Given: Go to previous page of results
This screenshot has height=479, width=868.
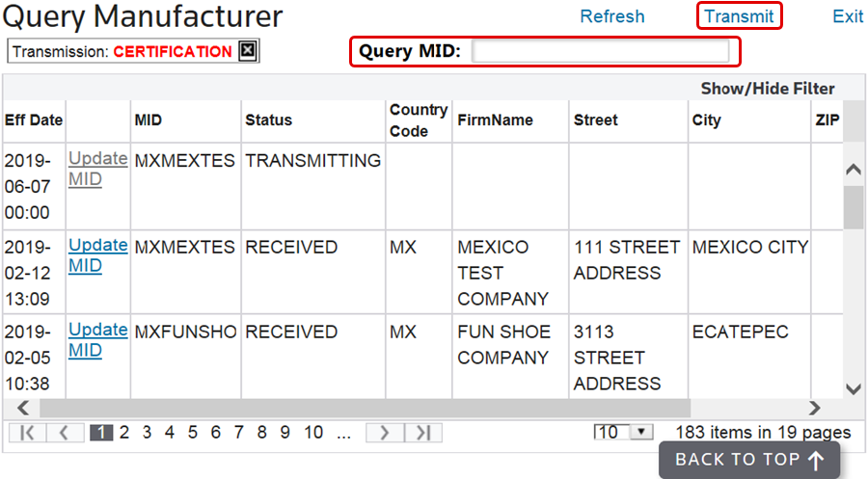Looking at the screenshot, I should pos(64,433).
